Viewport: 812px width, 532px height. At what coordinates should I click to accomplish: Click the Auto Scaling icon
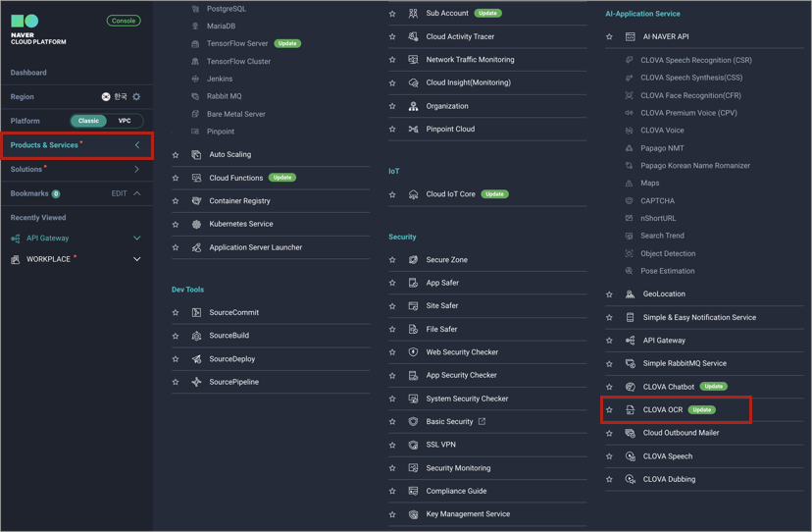pyautogui.click(x=196, y=154)
